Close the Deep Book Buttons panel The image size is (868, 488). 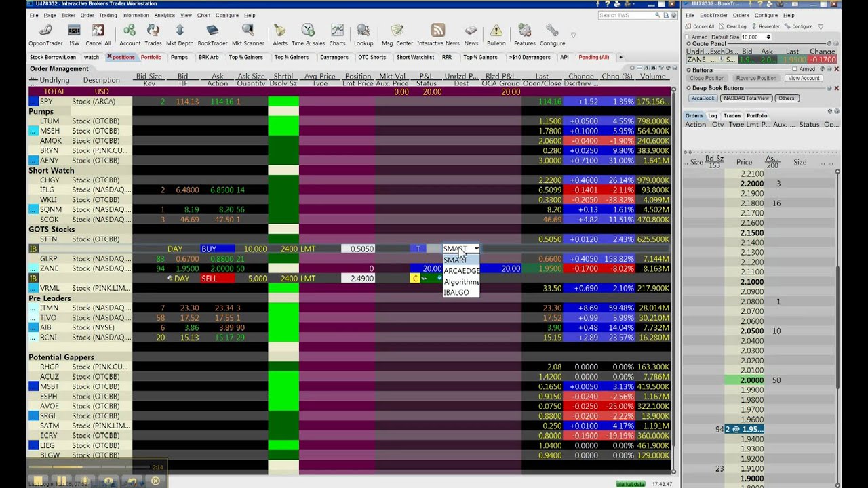(x=836, y=88)
